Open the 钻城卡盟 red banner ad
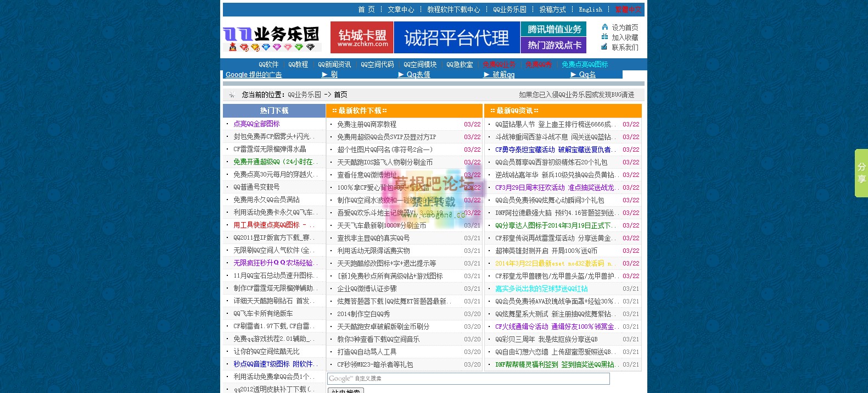 click(x=362, y=37)
